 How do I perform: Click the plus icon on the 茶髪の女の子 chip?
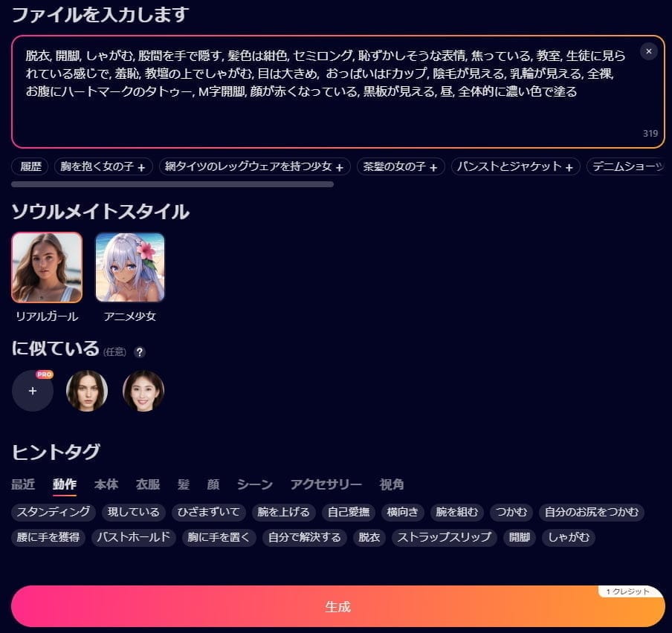click(x=433, y=167)
